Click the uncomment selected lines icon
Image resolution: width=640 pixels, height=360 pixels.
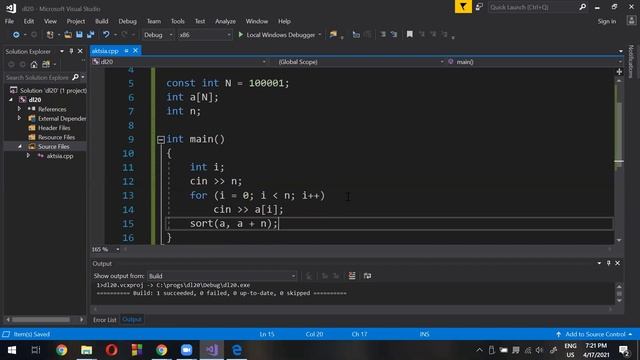(394, 35)
